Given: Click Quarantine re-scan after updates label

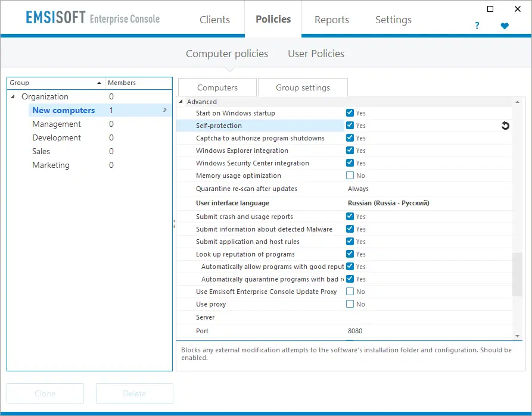Looking at the screenshot, I should click(x=246, y=189).
